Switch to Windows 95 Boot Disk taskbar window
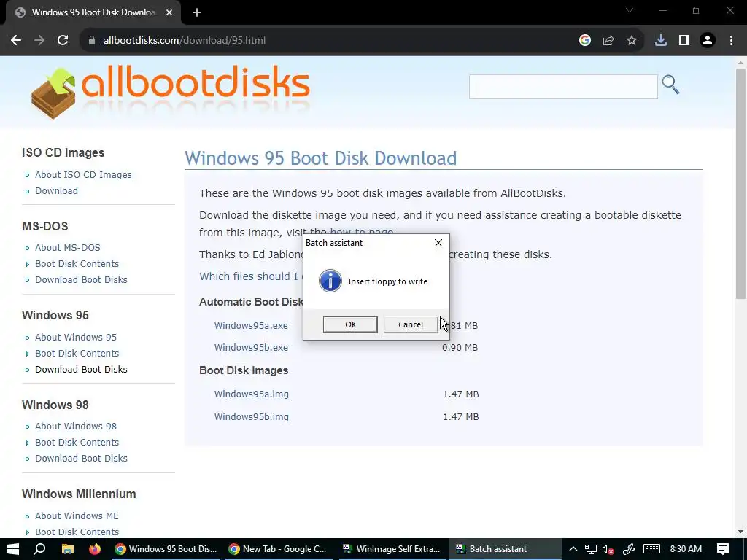This screenshot has width=747, height=560. tap(166, 549)
